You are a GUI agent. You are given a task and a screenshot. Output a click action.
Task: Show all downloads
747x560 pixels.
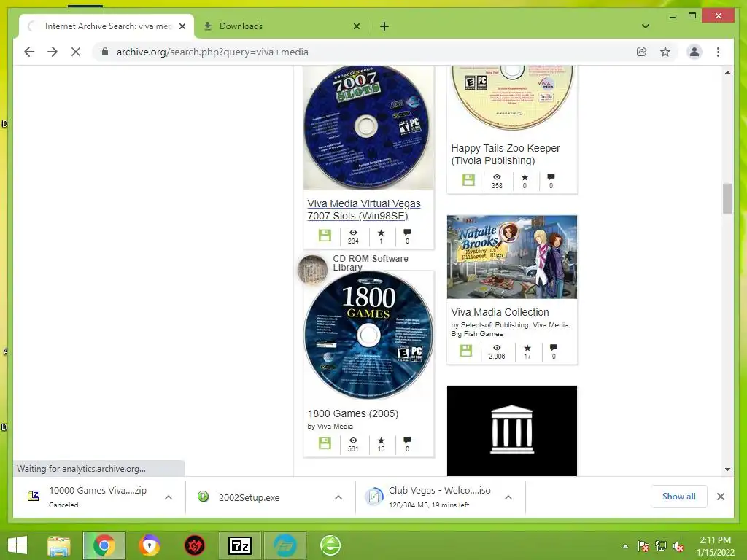pyautogui.click(x=678, y=497)
